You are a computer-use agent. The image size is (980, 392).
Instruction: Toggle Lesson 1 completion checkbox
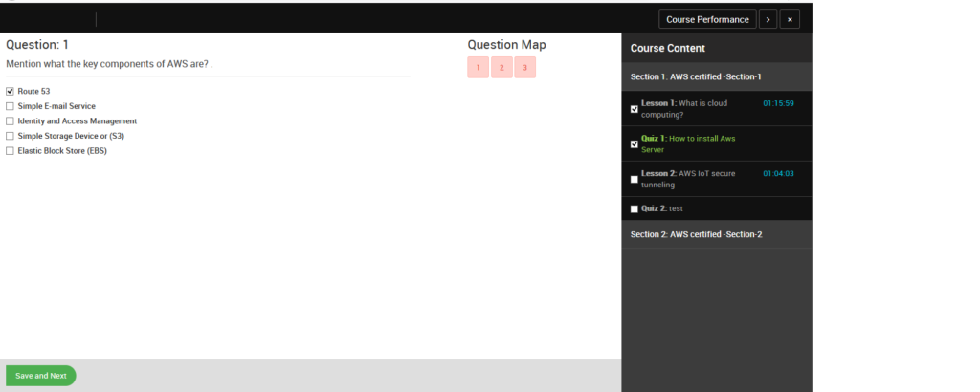coord(635,109)
